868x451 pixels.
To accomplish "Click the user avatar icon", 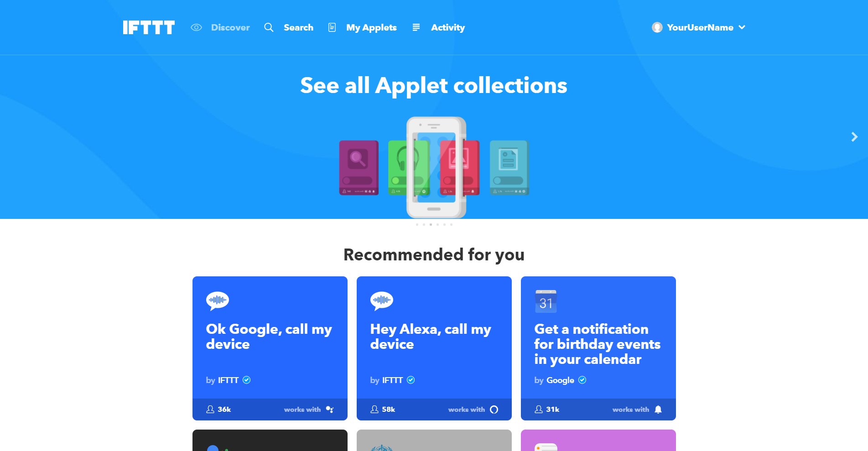I will 657,27.
